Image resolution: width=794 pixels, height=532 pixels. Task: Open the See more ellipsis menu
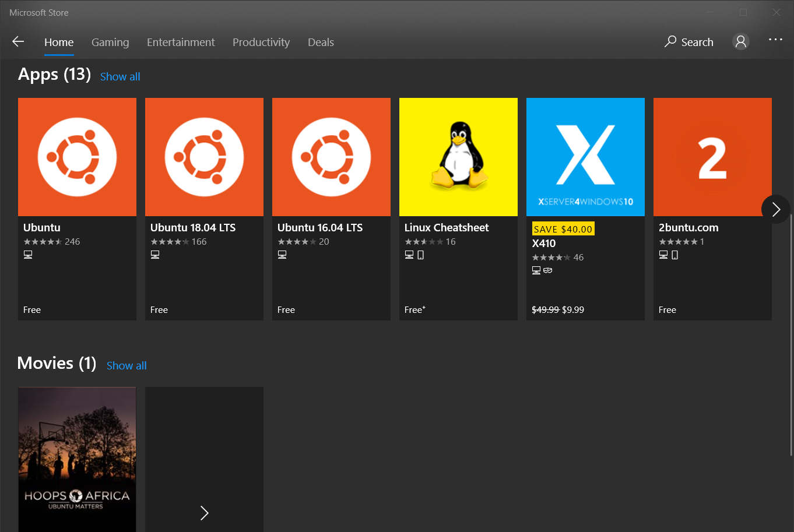775,40
